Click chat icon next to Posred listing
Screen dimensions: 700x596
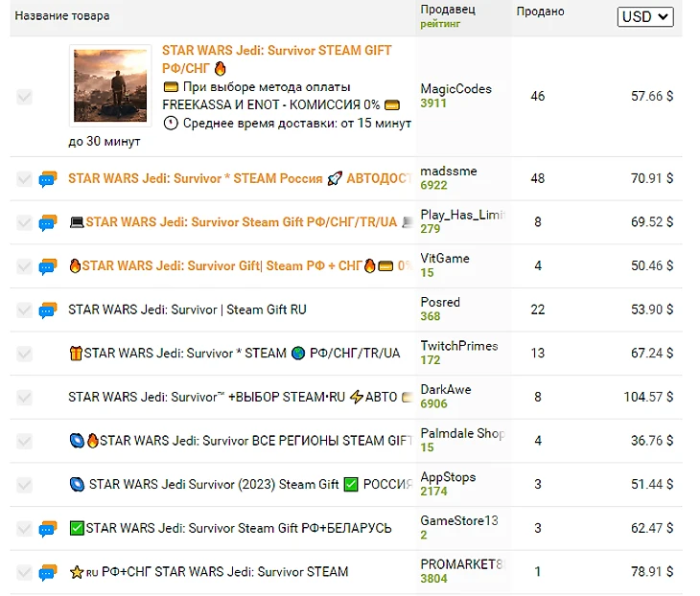pos(48,310)
